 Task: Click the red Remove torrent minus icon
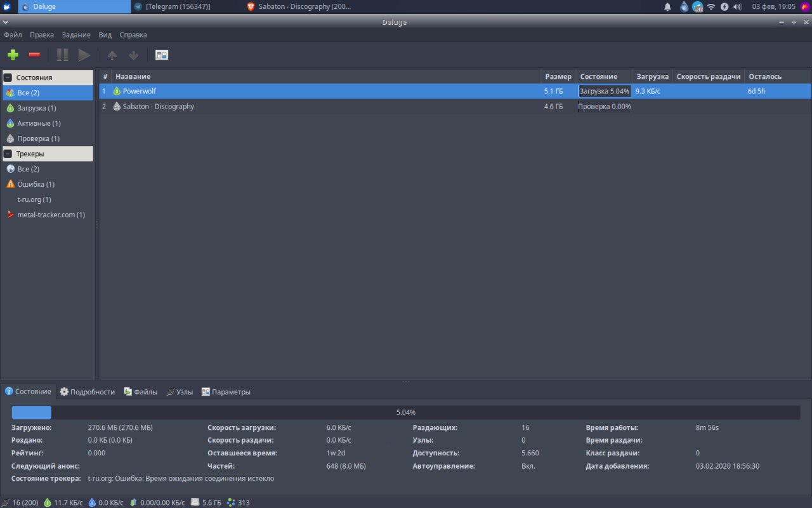(34, 55)
